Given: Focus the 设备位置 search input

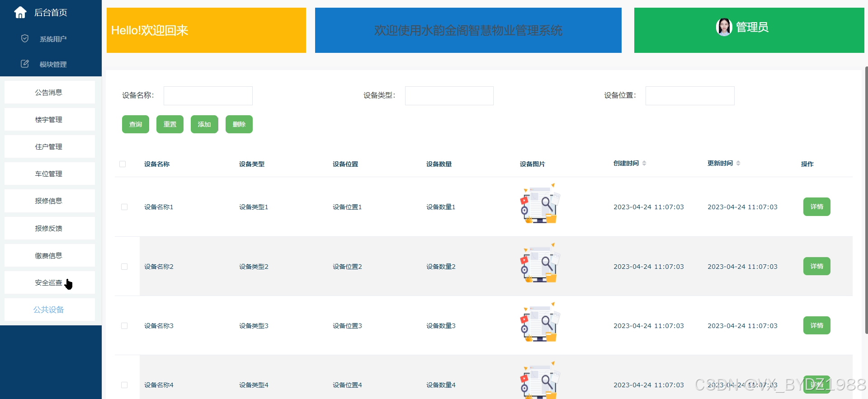Looking at the screenshot, I should pyautogui.click(x=690, y=96).
